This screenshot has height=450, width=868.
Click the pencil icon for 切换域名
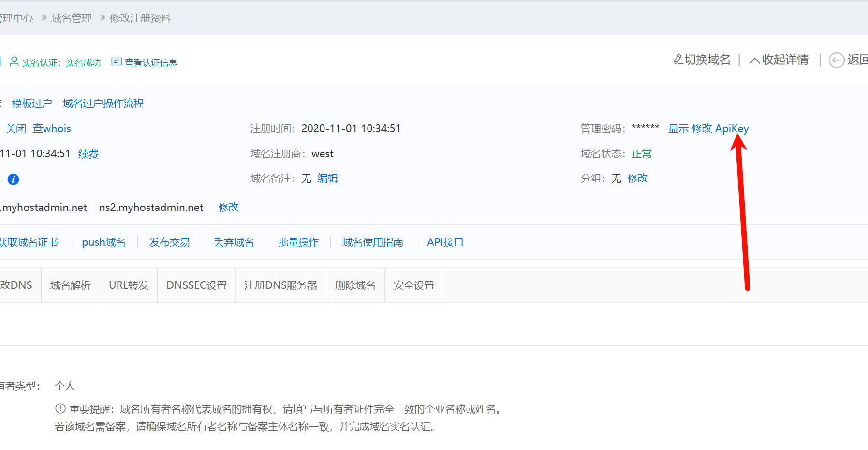click(x=678, y=60)
